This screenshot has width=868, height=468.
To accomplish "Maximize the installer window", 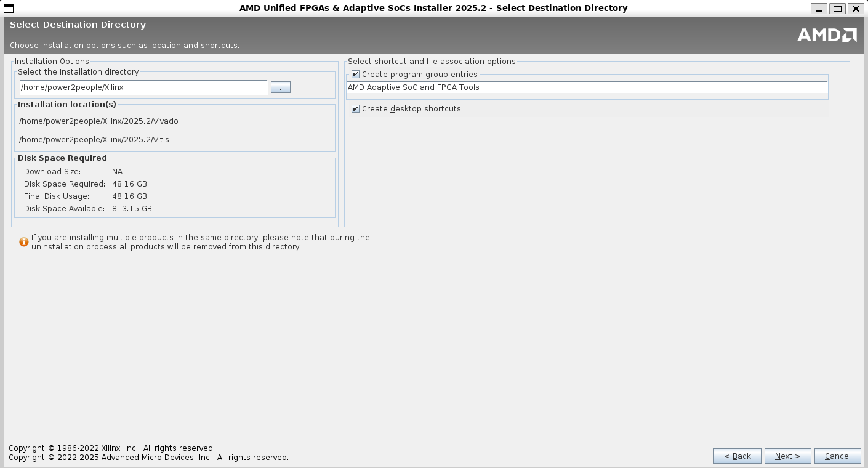I will (837, 9).
